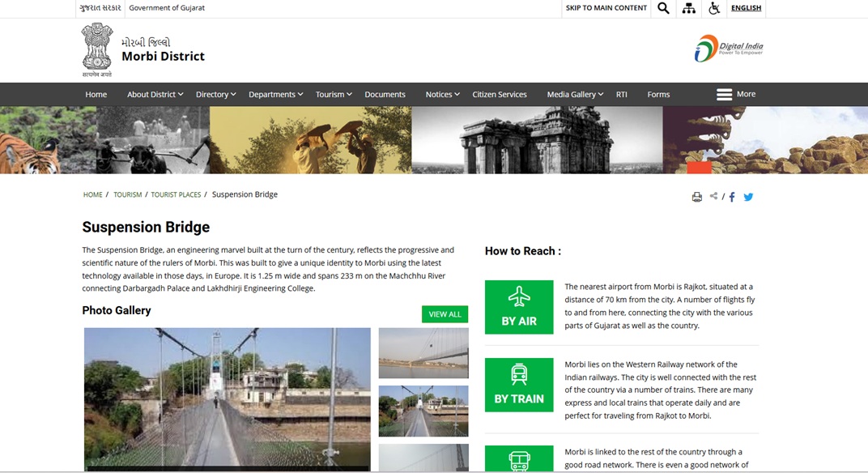Viewport: 868px width, 473px height.
Task: Click the print page icon
Action: 696,197
